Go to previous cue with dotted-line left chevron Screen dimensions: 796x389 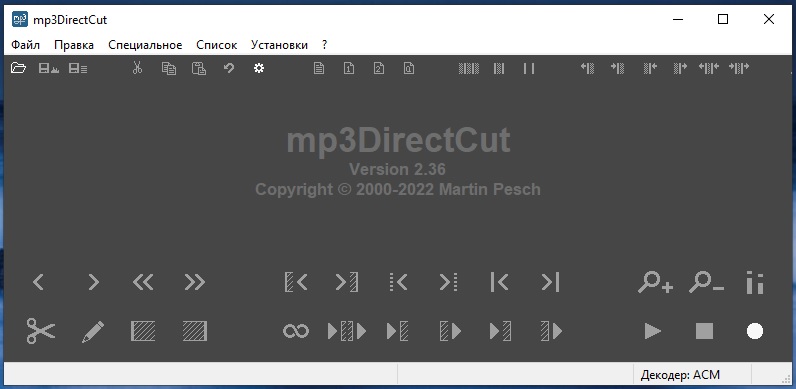coord(399,282)
